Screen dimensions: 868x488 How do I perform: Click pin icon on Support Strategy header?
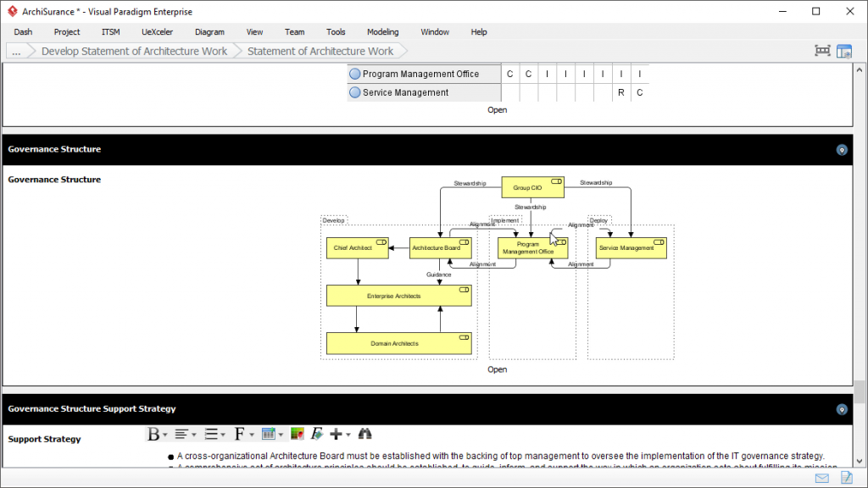click(x=842, y=409)
